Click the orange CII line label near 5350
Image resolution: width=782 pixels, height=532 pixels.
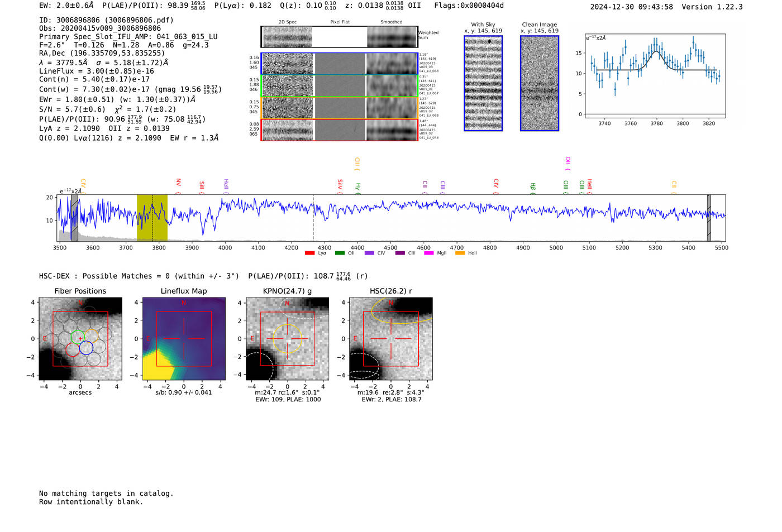pos(674,187)
